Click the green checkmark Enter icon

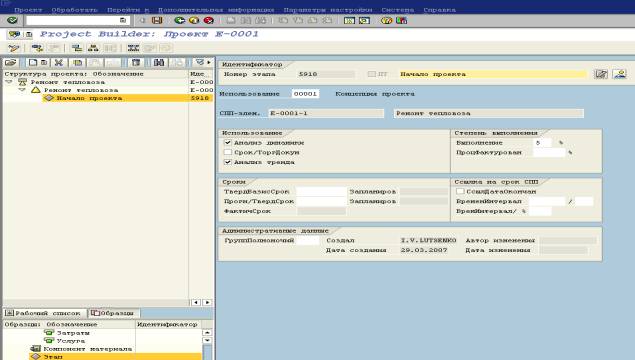pyautogui.click(x=12, y=20)
